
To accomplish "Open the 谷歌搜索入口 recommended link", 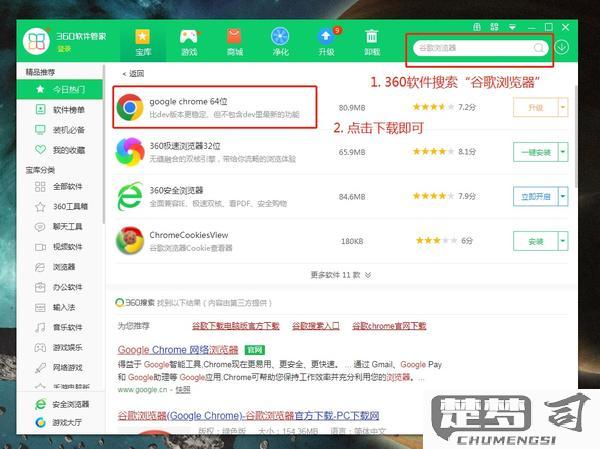I will 316,326.
